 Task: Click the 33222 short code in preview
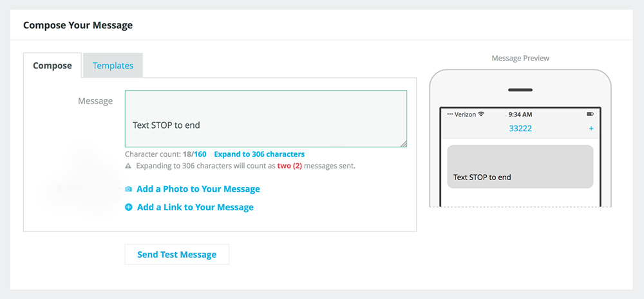coord(520,129)
